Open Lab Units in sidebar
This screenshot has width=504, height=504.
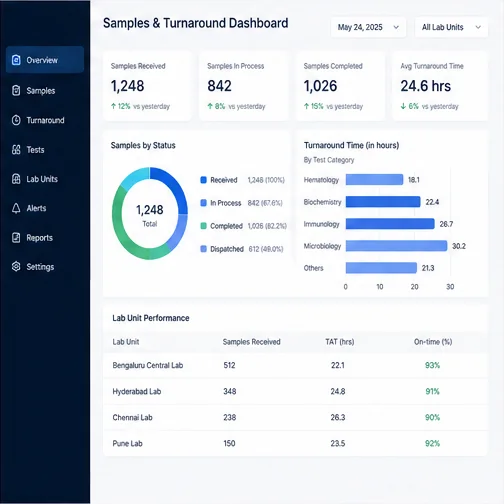coord(42,179)
